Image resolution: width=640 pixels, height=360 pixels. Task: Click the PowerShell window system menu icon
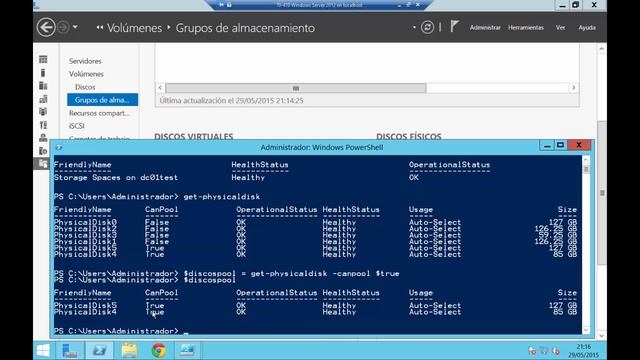pyautogui.click(x=59, y=147)
